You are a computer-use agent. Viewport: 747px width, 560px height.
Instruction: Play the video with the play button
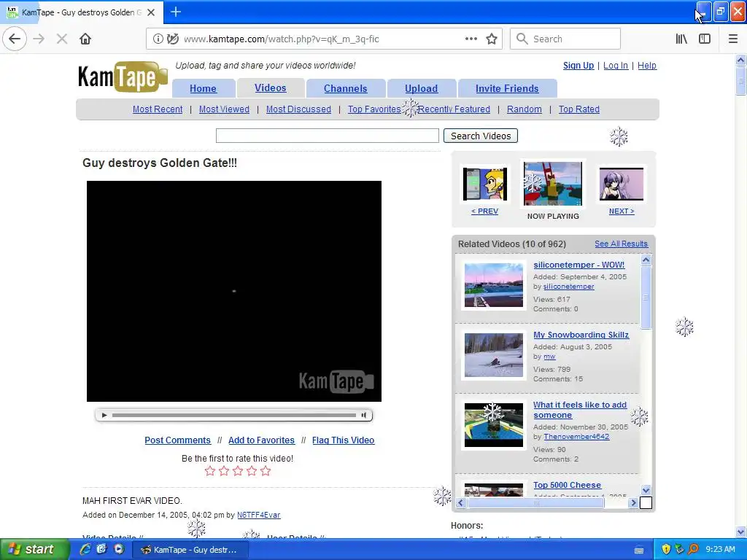pyautogui.click(x=104, y=415)
